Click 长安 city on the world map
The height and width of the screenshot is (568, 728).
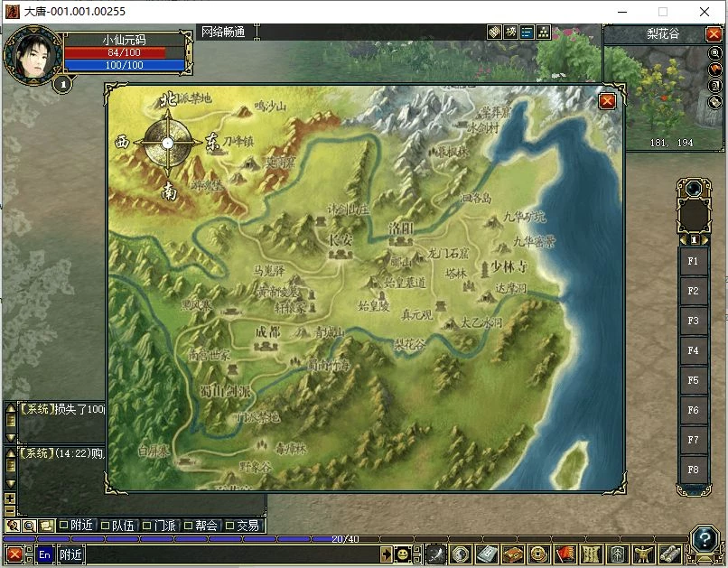coord(341,246)
